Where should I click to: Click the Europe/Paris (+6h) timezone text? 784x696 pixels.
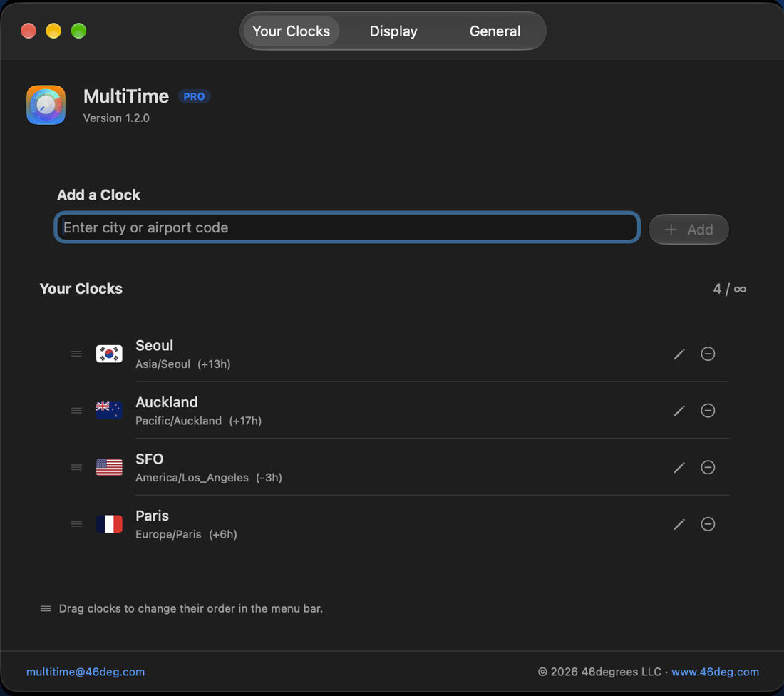point(186,534)
